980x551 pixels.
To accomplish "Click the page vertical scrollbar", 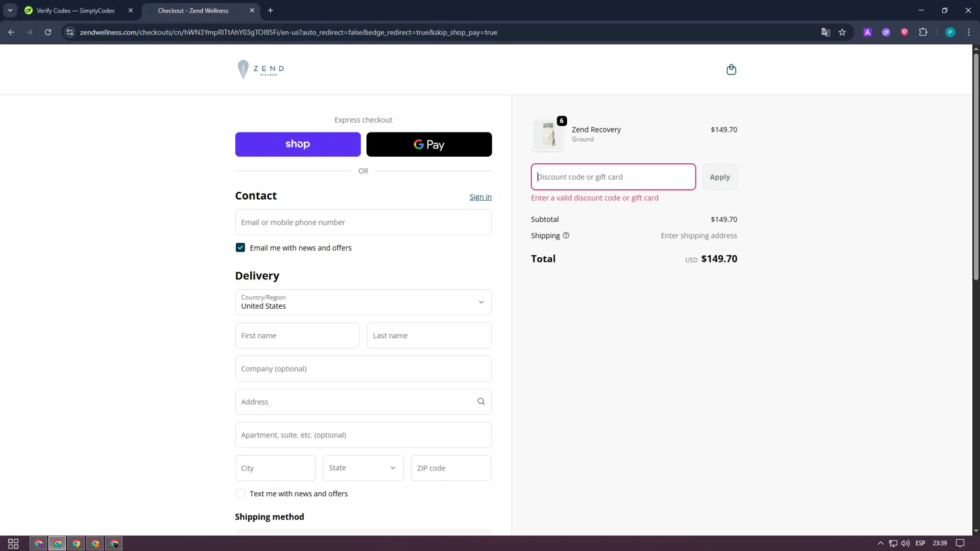I will tap(976, 166).
